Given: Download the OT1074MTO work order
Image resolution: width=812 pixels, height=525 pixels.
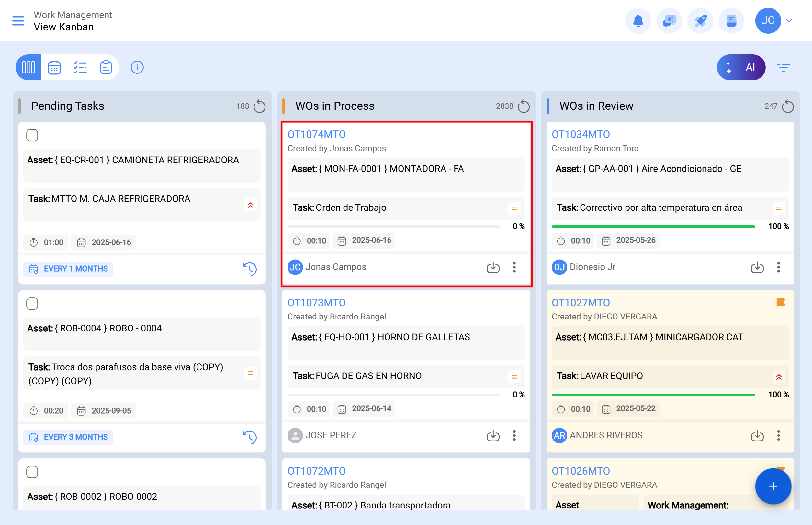Looking at the screenshot, I should click(x=493, y=267).
